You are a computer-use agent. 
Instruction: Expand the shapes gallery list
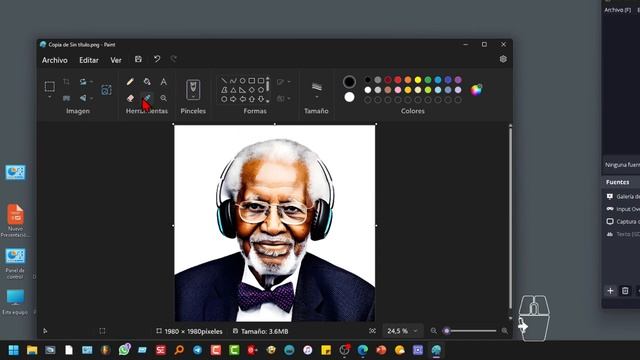click(268, 100)
